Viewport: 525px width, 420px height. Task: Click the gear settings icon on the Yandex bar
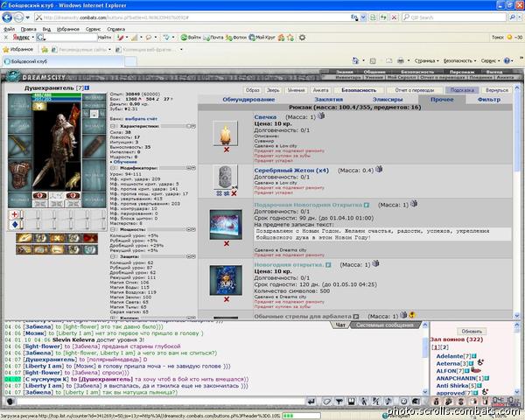click(x=302, y=38)
